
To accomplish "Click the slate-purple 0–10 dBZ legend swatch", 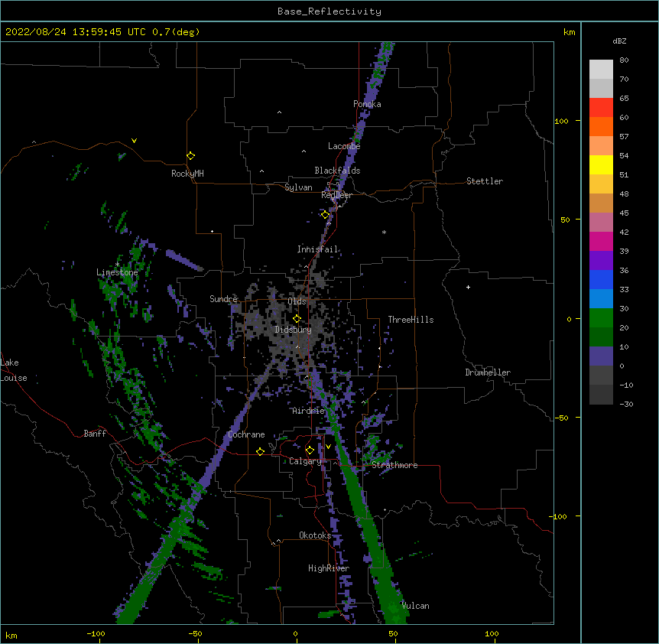I will point(601,356).
